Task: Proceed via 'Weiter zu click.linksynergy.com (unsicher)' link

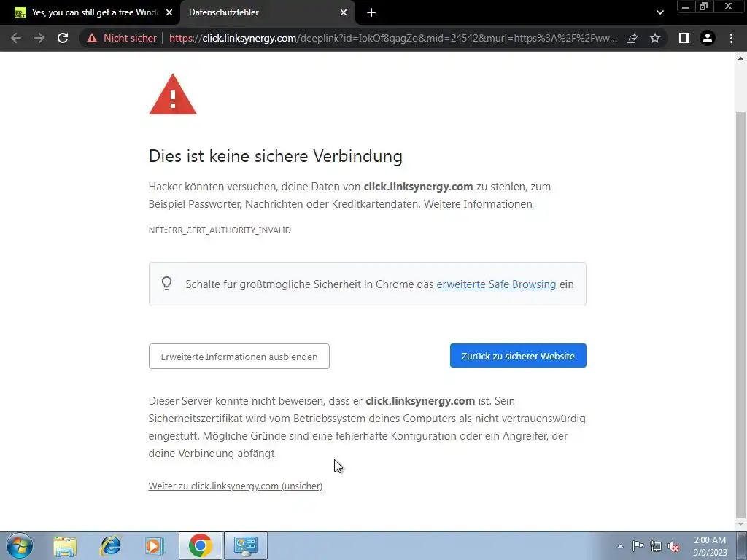Action: 236,486
